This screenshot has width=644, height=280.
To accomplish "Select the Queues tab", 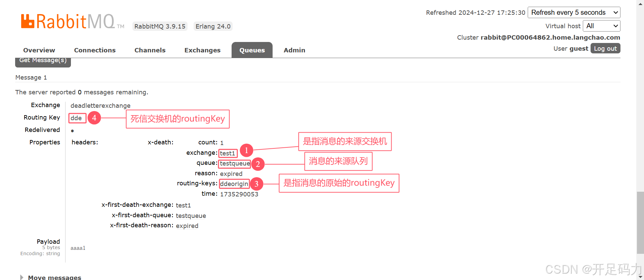I will pos(252,50).
